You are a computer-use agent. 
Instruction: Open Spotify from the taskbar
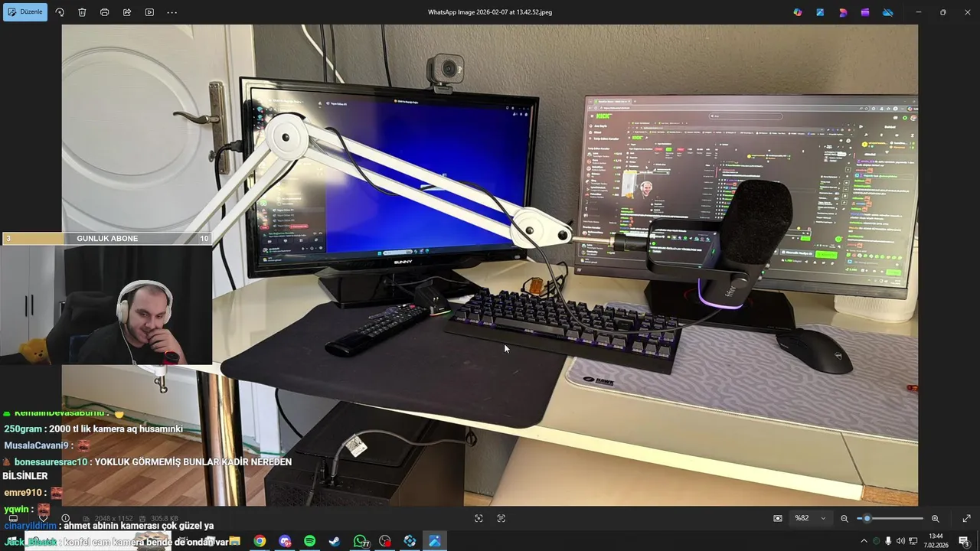pyautogui.click(x=309, y=541)
